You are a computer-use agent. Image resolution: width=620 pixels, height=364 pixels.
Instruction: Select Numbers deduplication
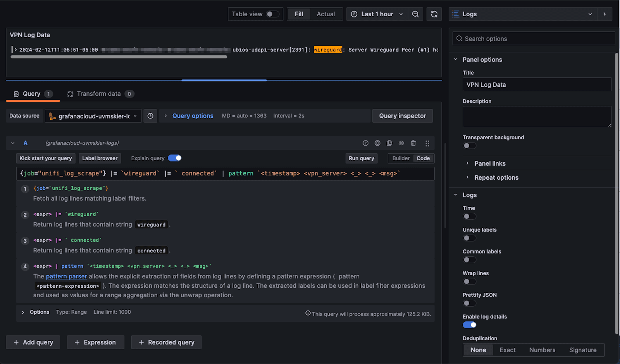(x=542, y=350)
